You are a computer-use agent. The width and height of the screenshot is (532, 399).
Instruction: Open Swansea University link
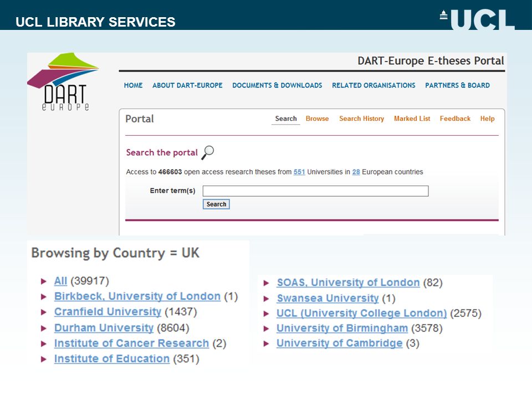[328, 298]
